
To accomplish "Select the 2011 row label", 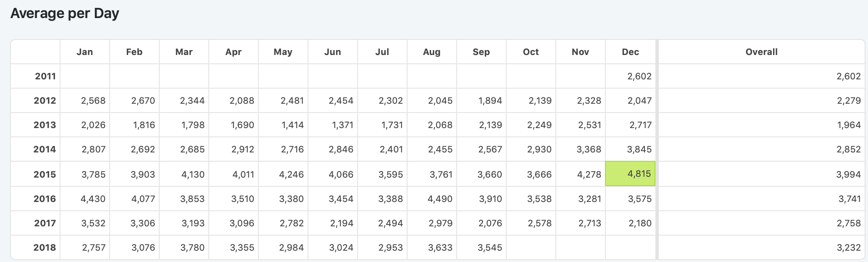I will click(x=45, y=76).
